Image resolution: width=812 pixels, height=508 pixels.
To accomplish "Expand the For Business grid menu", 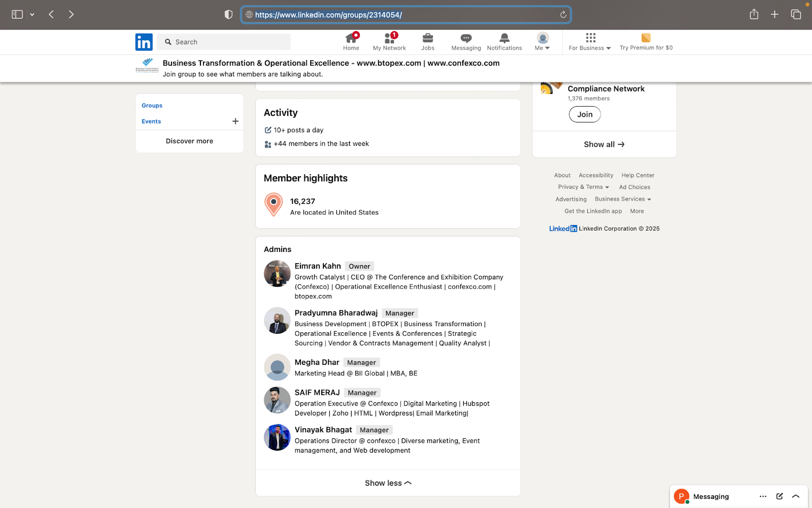I will pos(590,42).
